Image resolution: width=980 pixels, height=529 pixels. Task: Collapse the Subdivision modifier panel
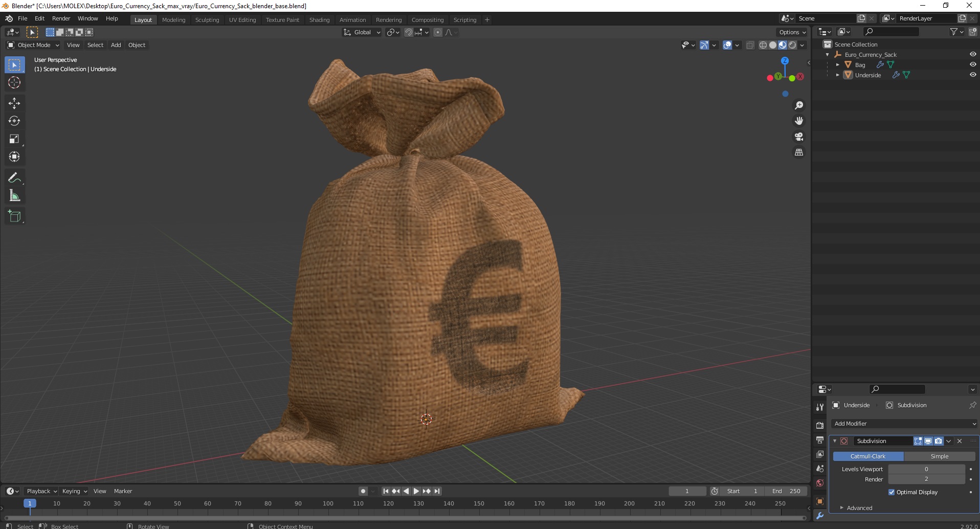point(835,441)
